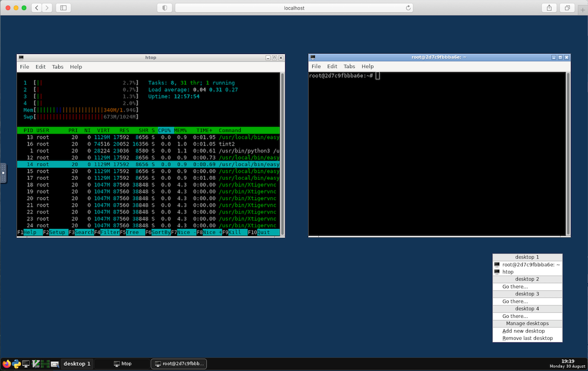Close the root terminal window
This screenshot has height=371, width=588.
(566, 57)
